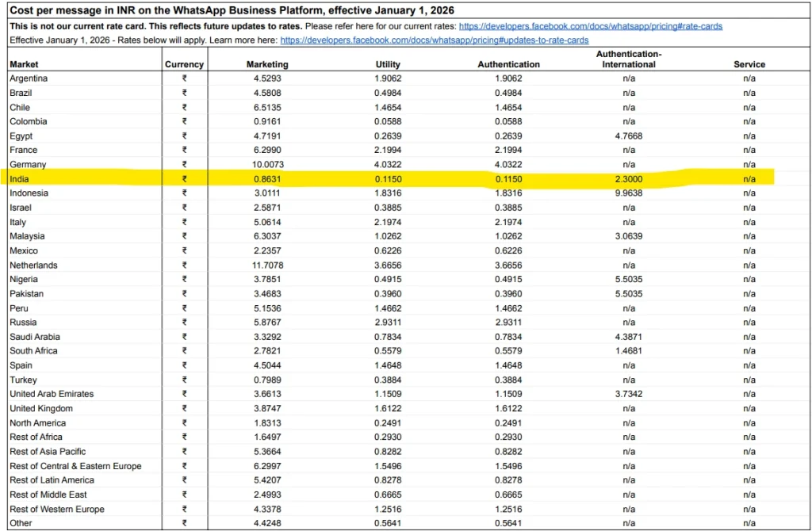Click the rupee symbol in United Kingdom row
Screen dimensions: 812x531
(184, 409)
